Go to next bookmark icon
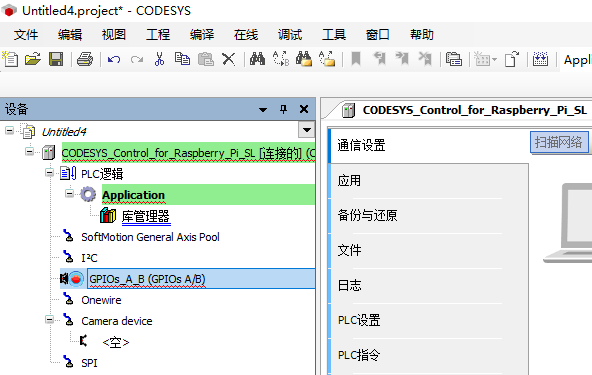592x375 pixels. pyautogui.click(x=402, y=59)
